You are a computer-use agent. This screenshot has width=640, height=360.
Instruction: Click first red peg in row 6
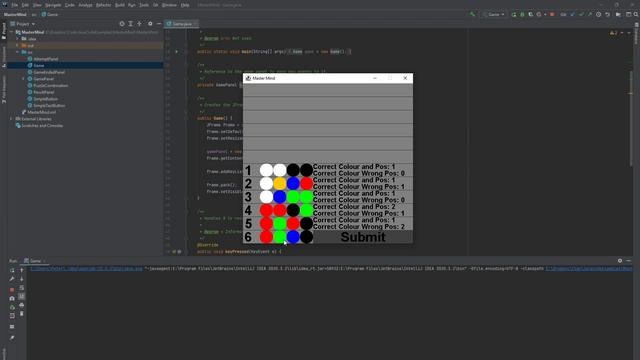[266, 237]
